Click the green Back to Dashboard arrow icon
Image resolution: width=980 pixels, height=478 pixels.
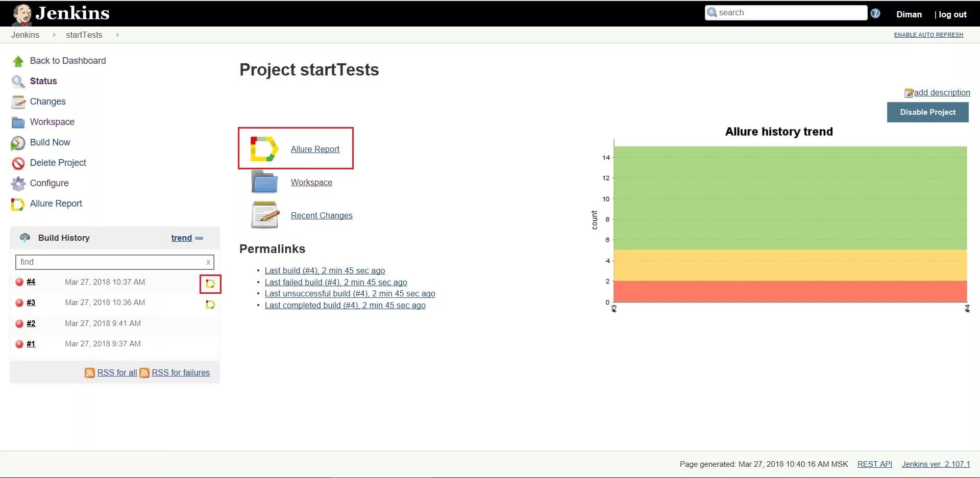[18, 61]
